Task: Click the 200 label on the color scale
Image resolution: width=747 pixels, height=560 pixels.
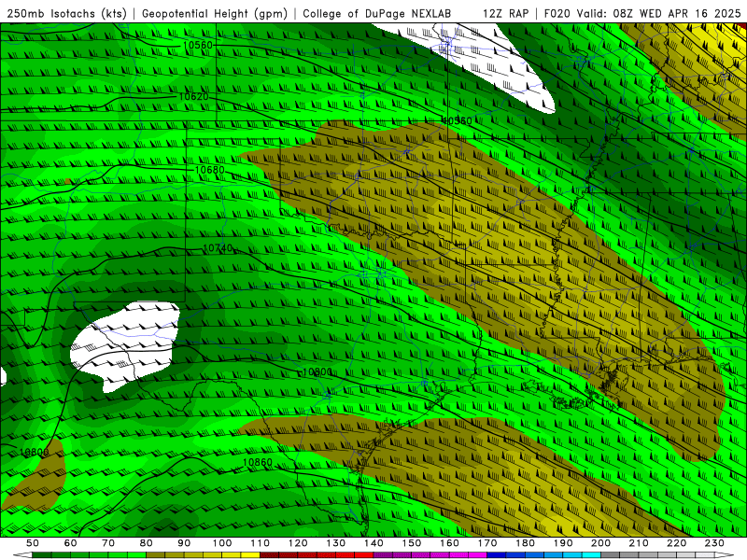Action: [x=600, y=543]
